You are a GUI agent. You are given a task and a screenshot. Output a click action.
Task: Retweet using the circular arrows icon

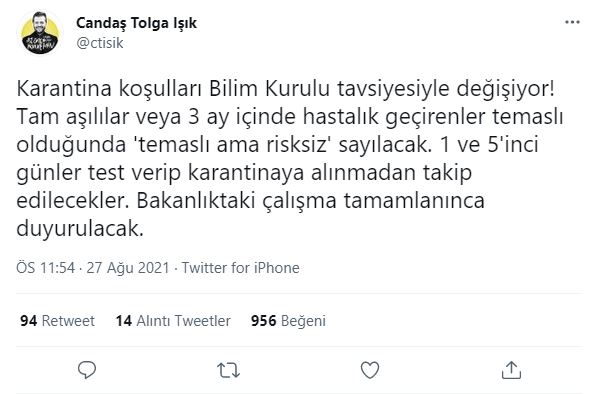(x=228, y=370)
